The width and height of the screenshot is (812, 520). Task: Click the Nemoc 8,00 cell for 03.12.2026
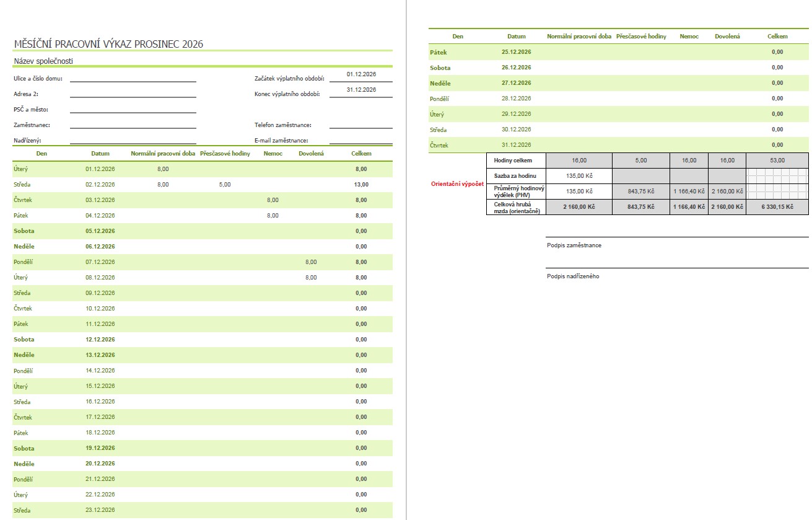pyautogui.click(x=273, y=200)
